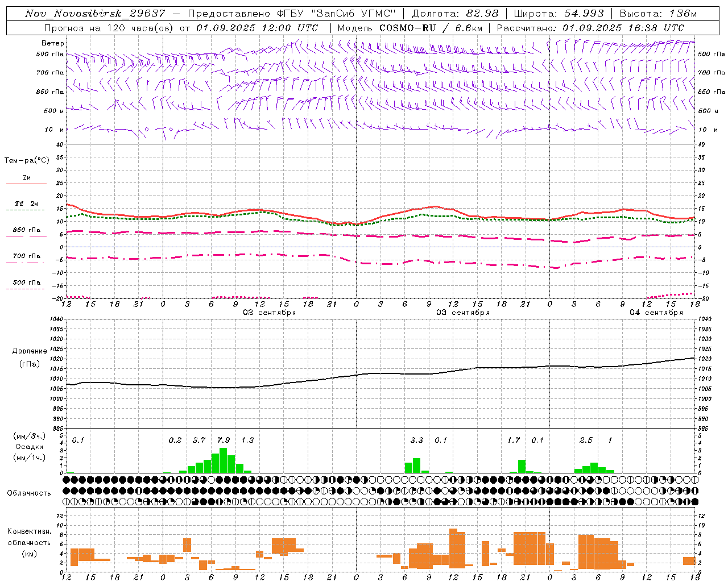Click the model name COSMO-RU / 6.6км
This screenshot has height=582, width=728.
pos(431,28)
